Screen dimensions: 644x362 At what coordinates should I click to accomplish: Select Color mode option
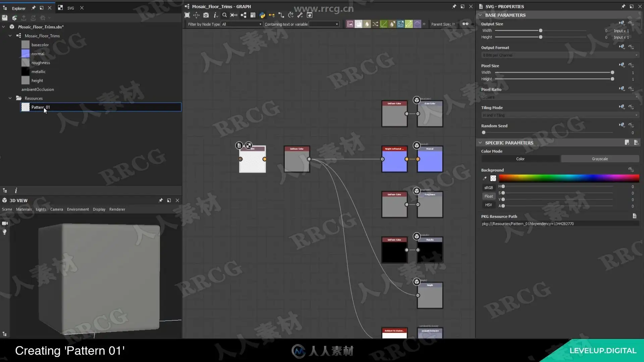[x=520, y=159]
